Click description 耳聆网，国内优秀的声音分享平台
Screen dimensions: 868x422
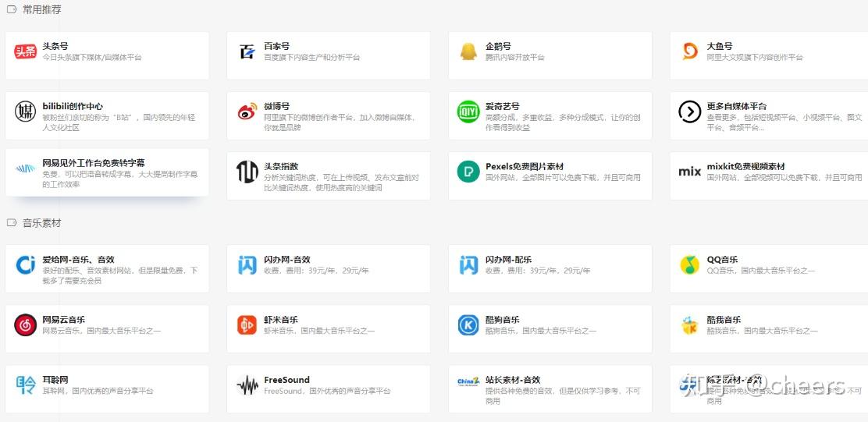(98, 391)
